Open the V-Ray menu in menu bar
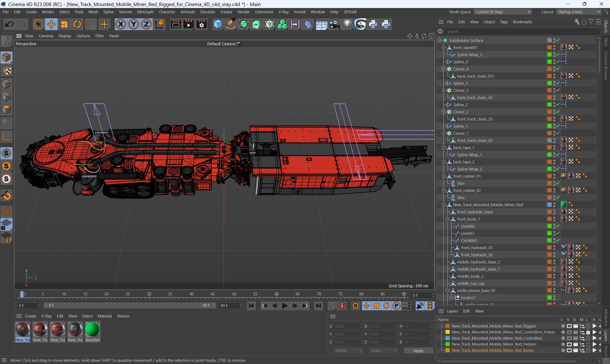 click(x=283, y=12)
